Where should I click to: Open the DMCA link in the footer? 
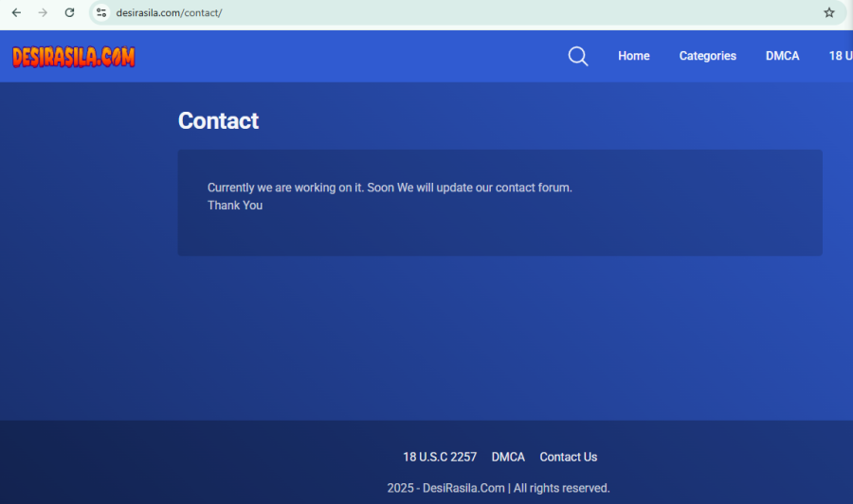(x=508, y=458)
